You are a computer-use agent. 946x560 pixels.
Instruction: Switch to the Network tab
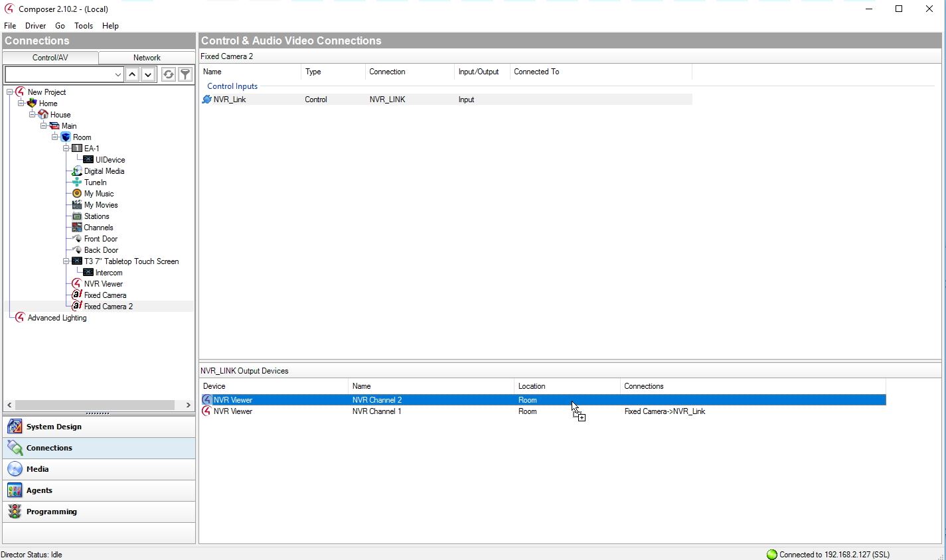147,58
